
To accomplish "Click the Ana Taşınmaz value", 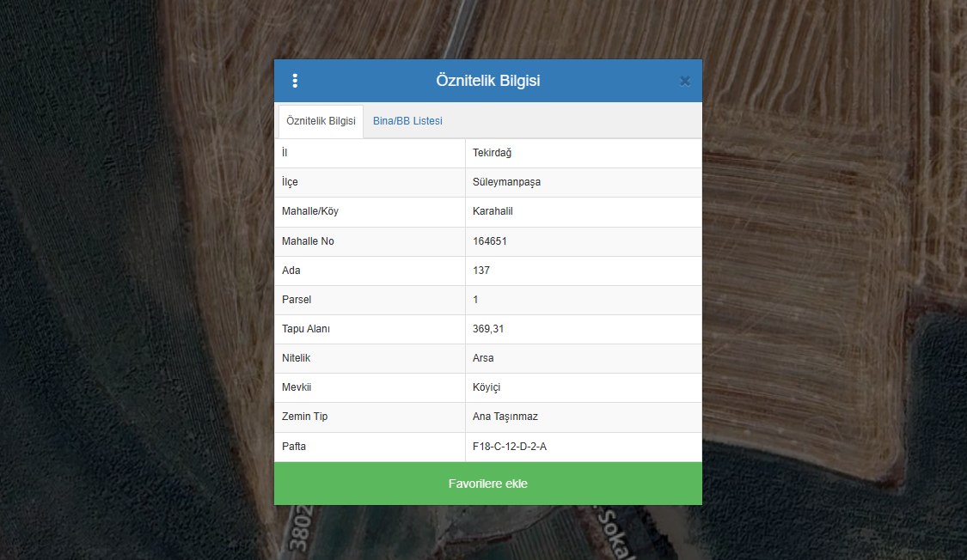I will pyautogui.click(x=505, y=417).
